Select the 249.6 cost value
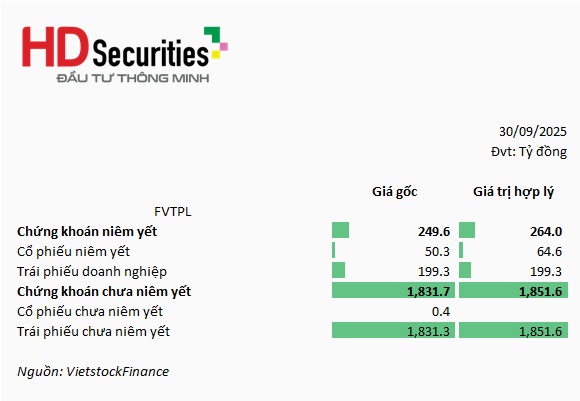This screenshot has height=401, width=580. 434,232
